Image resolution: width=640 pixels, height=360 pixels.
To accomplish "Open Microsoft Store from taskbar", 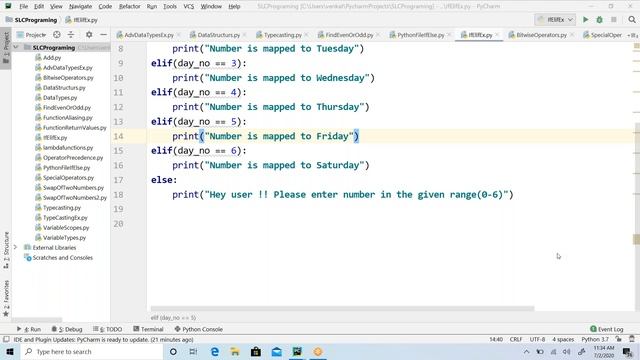I will pyautogui.click(x=256, y=351).
